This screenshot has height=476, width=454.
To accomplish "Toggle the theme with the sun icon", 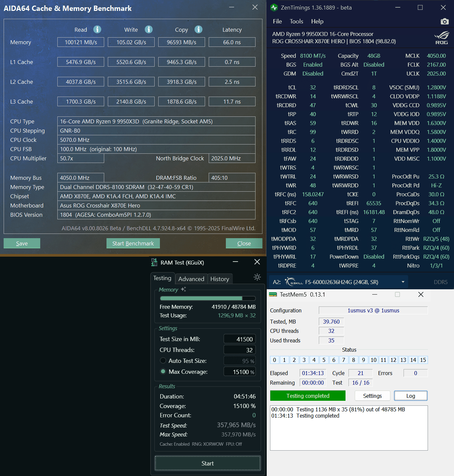I will (257, 277).
